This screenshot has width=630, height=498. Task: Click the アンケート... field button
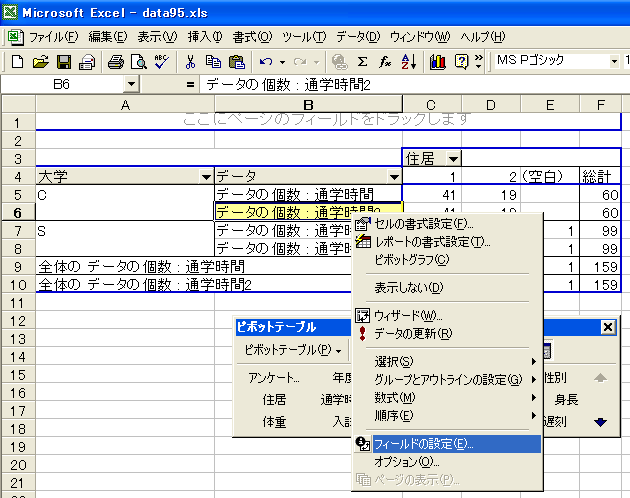[274, 378]
